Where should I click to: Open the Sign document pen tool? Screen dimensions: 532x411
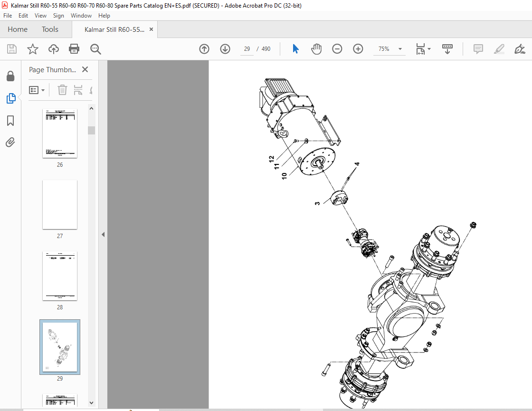tap(520, 49)
